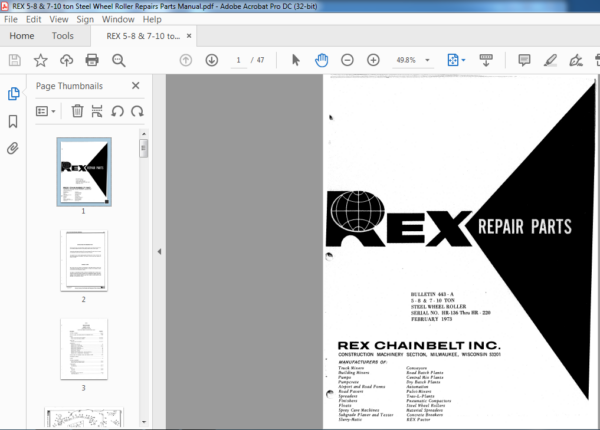The image size is (600, 430).
Task: Open the Sign menu
Action: click(85, 19)
